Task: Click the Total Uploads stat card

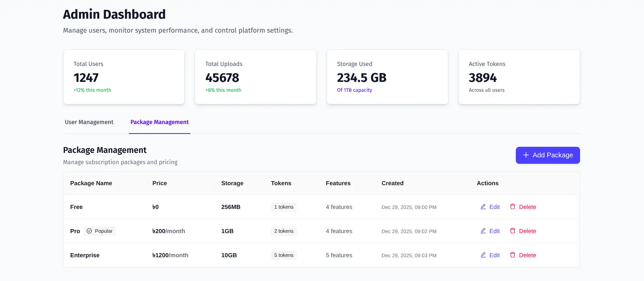Action: (x=255, y=77)
